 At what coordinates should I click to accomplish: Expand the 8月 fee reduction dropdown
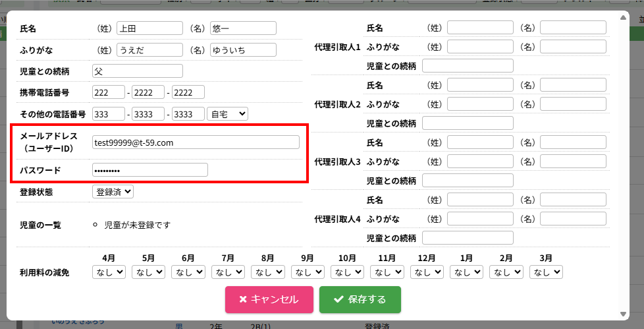coord(267,272)
